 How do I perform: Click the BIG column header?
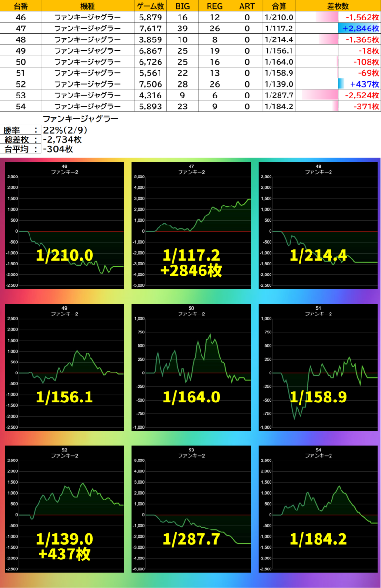coord(182,6)
